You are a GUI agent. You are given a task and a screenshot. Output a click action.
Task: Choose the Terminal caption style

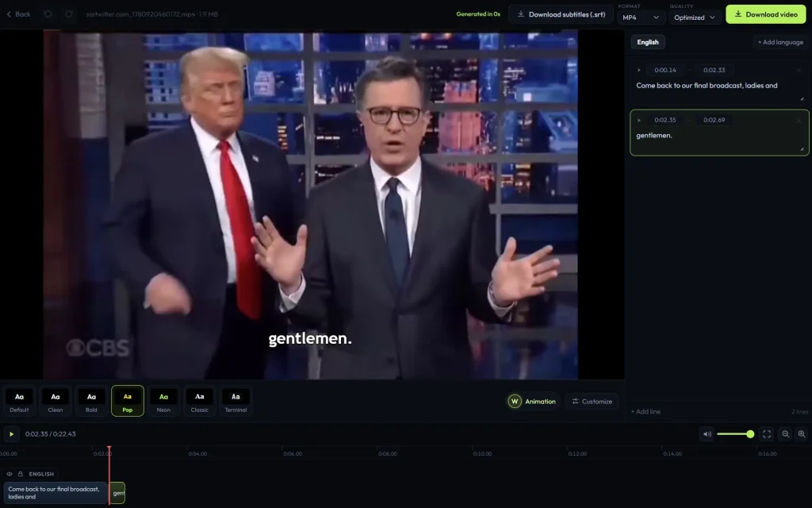tap(236, 401)
